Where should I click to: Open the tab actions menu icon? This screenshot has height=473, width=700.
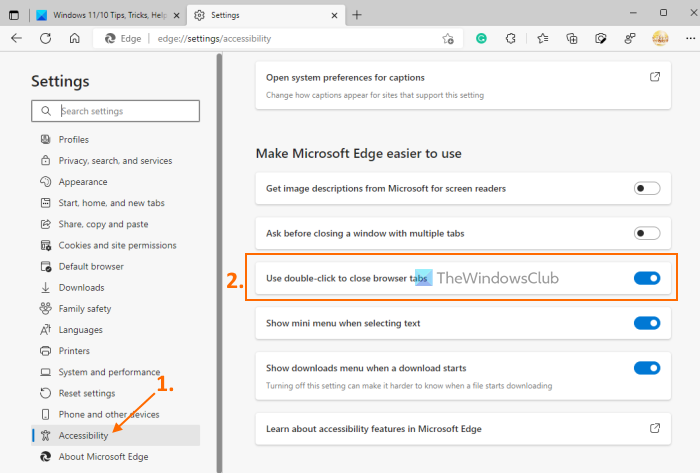(14, 15)
